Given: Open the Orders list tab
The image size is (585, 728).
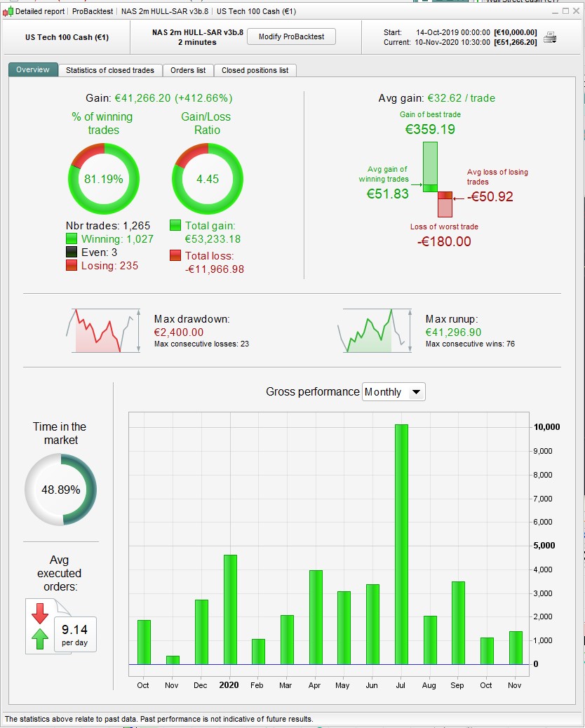Looking at the screenshot, I should point(188,70).
